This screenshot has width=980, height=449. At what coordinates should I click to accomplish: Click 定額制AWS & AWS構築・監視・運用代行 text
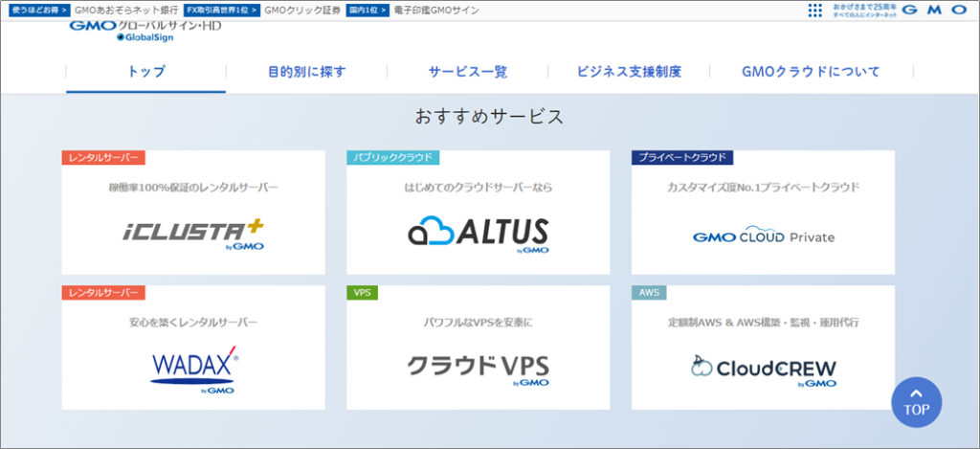(x=763, y=323)
